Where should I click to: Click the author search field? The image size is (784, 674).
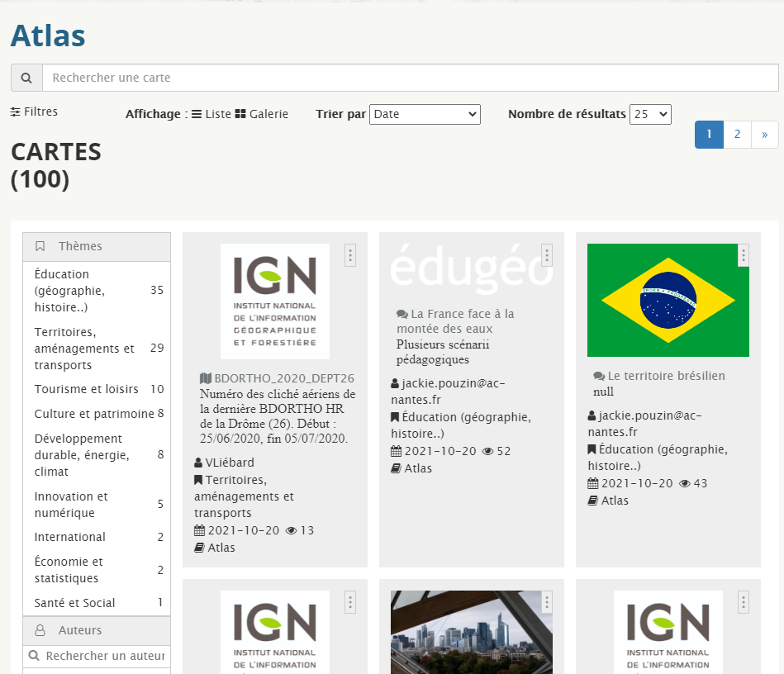(104, 656)
